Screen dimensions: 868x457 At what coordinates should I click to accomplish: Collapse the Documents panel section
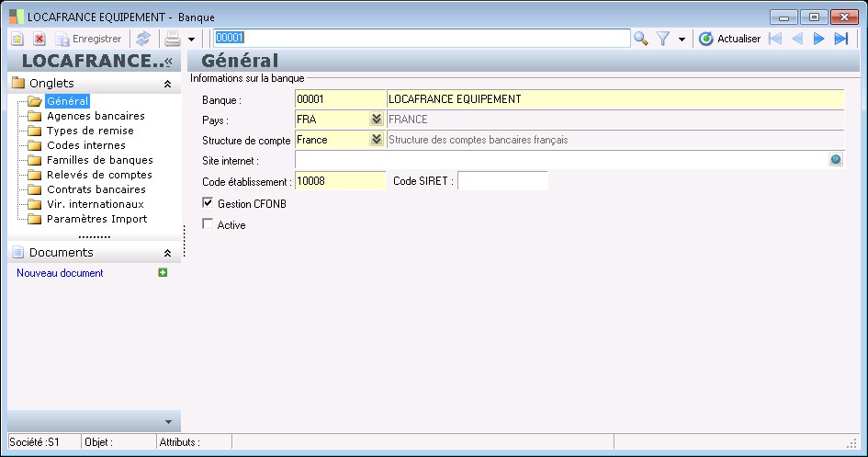[x=167, y=253]
